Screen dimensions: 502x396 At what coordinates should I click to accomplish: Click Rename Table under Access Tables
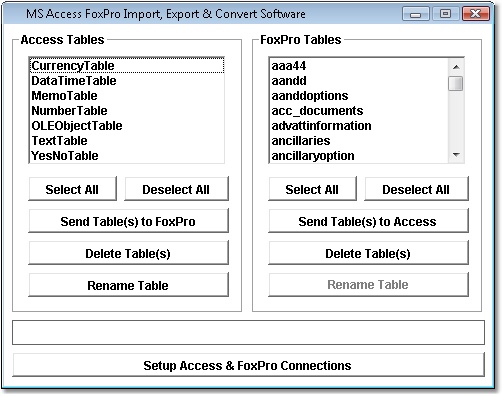[x=128, y=285]
